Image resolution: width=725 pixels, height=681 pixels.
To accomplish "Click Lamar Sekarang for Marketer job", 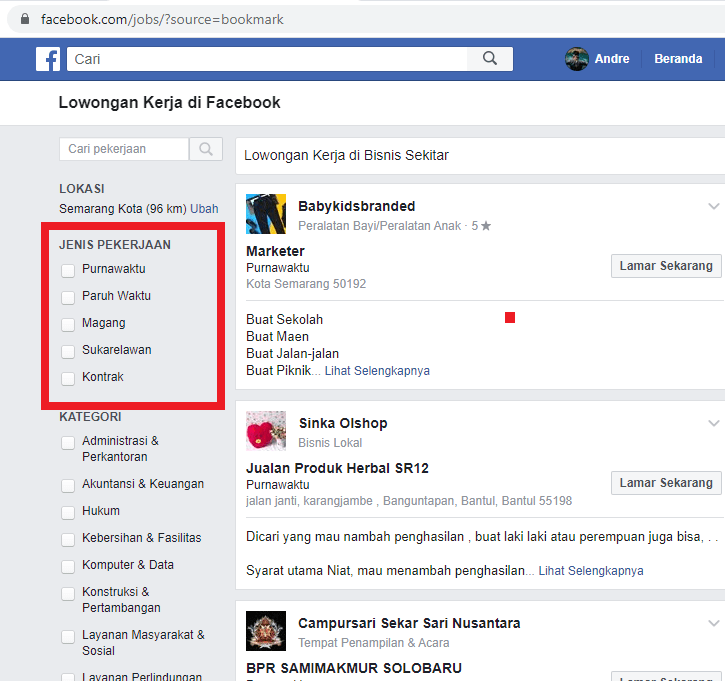I will click(x=666, y=266).
